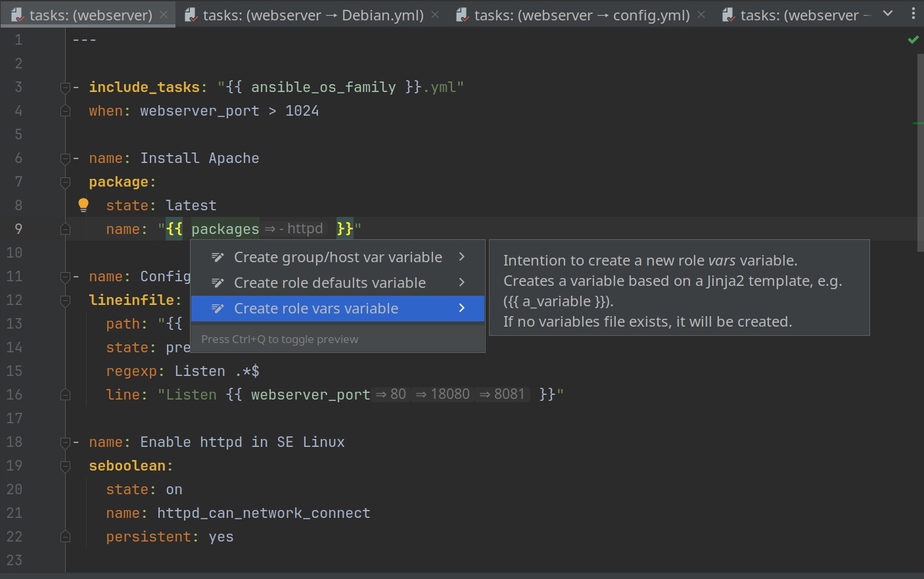Viewport: 924px width, 579px height.
Task: Collapse the fold marker on line 3
Action: 65,87
